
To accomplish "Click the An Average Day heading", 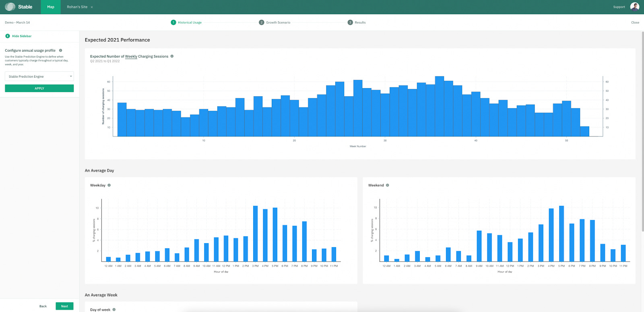I will pos(99,171).
